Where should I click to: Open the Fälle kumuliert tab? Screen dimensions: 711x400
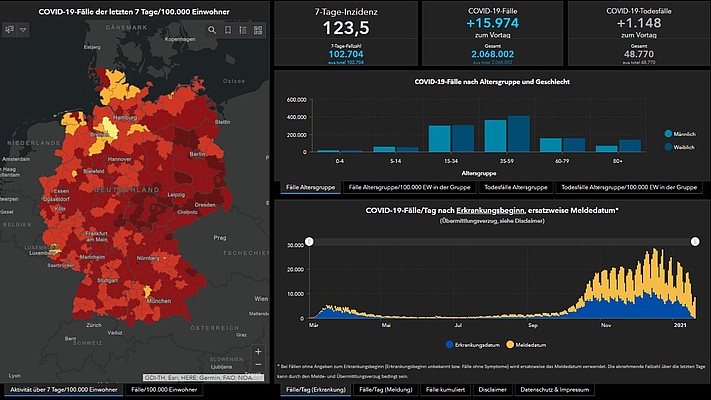tap(445, 390)
